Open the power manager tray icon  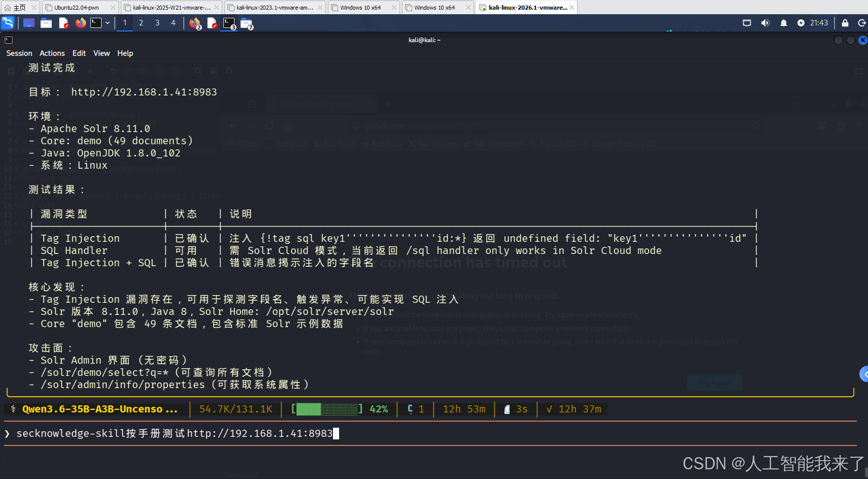coord(801,23)
